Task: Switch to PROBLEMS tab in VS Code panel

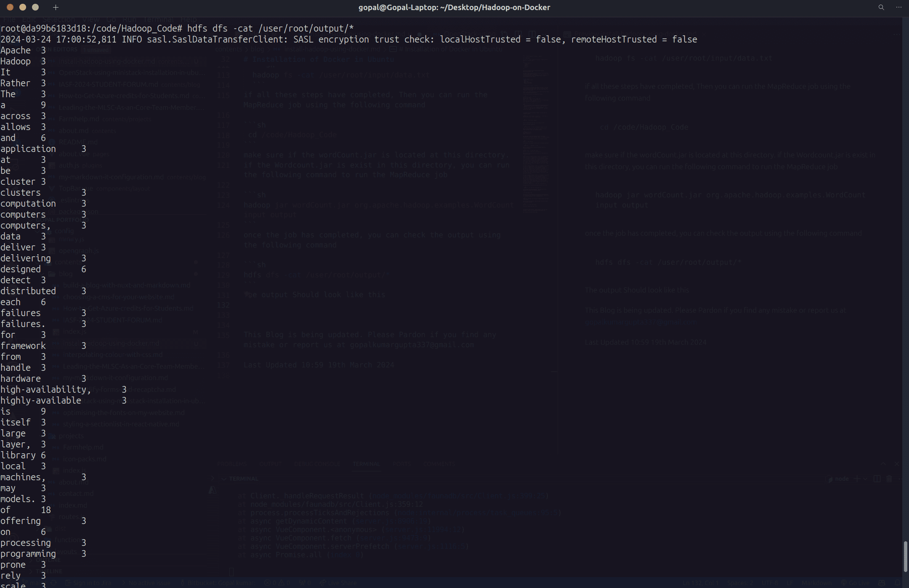Action: pyautogui.click(x=232, y=464)
